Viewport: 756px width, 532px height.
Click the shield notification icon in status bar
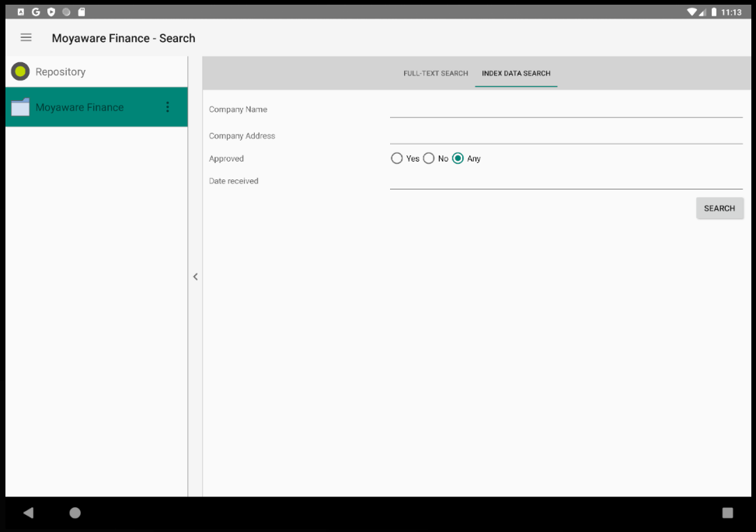(x=51, y=11)
